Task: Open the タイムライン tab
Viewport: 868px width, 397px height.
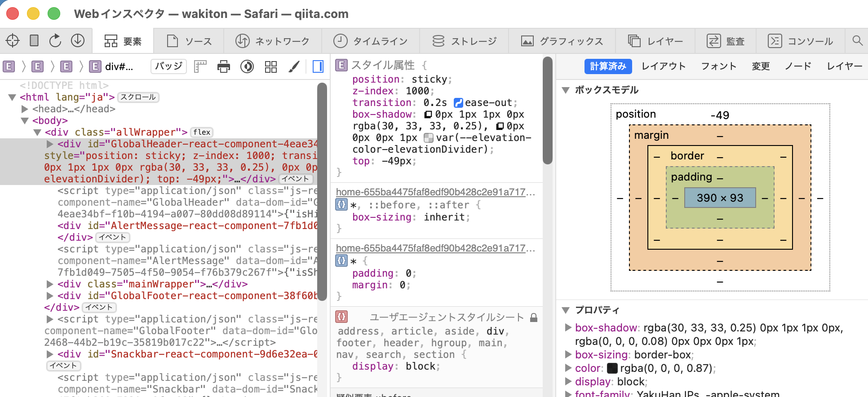Action: (x=371, y=41)
